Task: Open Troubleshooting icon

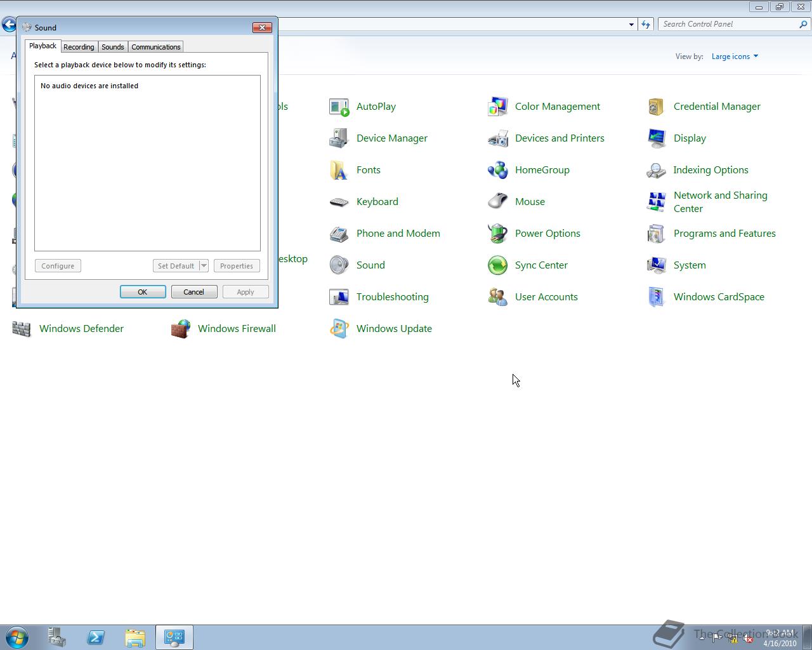Action: pos(339,297)
